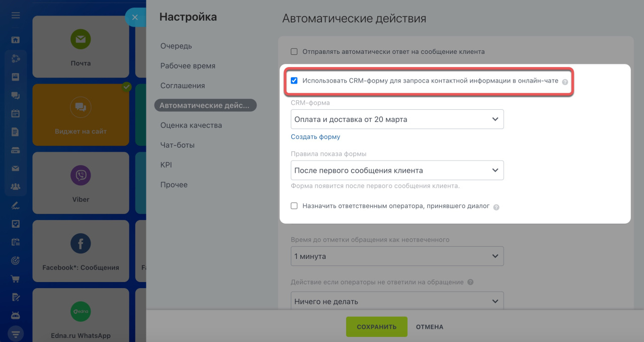Open the signature pen icon in sidebar
The image size is (644, 342).
16,205
